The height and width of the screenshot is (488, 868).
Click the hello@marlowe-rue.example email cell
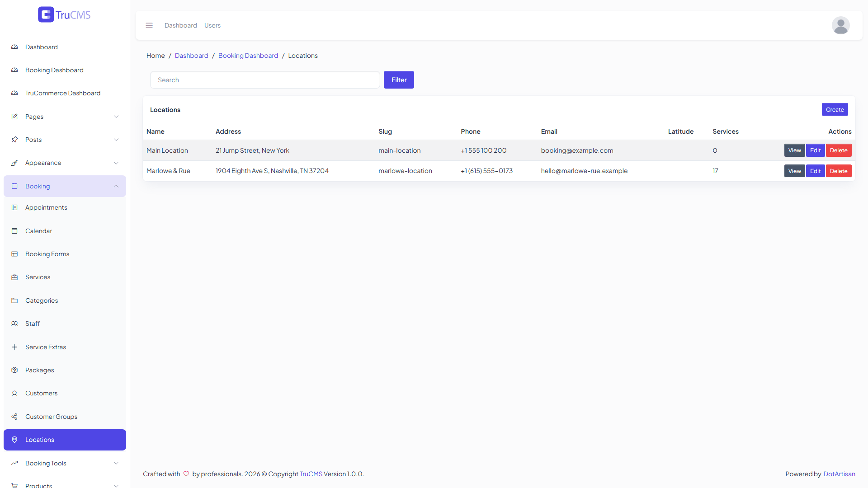tap(584, 171)
